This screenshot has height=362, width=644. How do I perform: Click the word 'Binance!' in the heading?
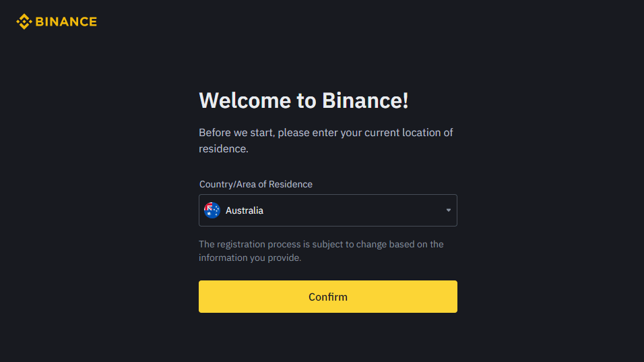365,100
